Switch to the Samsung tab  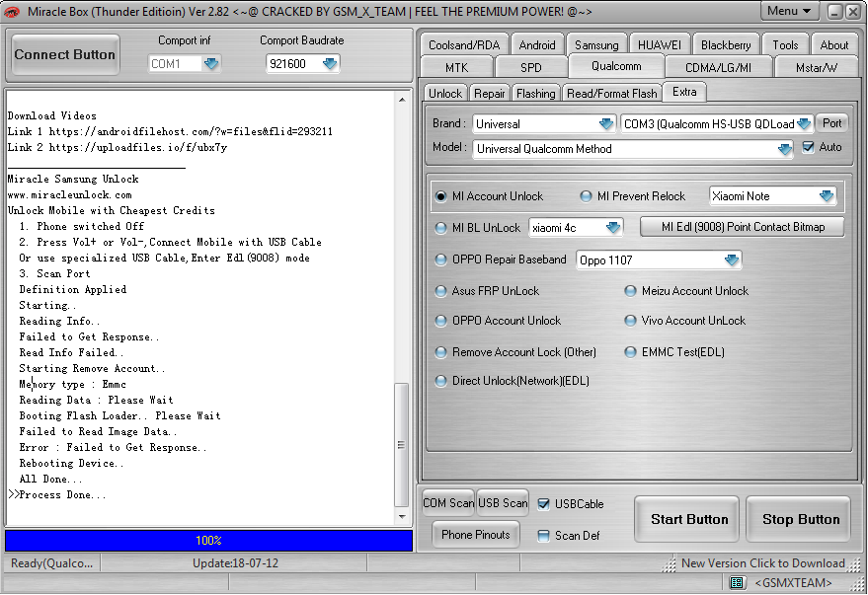point(596,44)
